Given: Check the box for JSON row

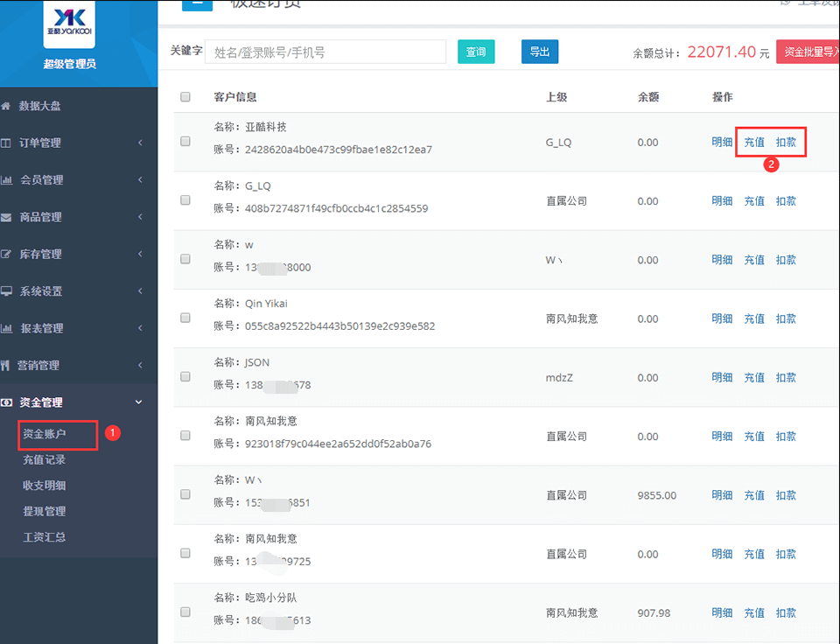Looking at the screenshot, I should tap(185, 376).
